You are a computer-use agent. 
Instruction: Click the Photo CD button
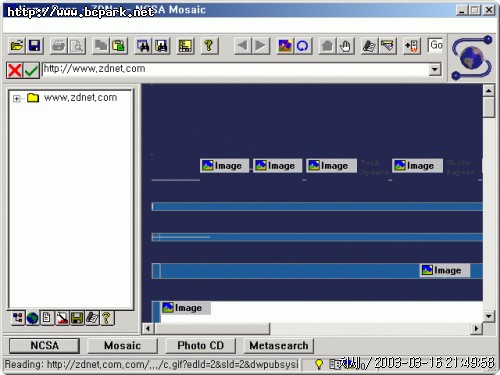pyautogui.click(x=201, y=346)
